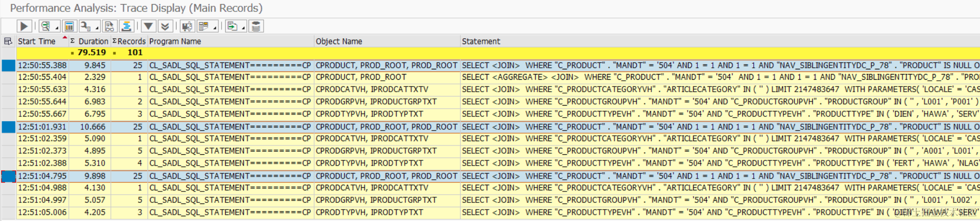Image resolution: width=980 pixels, height=221 pixels.
Task: Click the records value 4 at 12:51:02.388
Action: tap(140, 163)
